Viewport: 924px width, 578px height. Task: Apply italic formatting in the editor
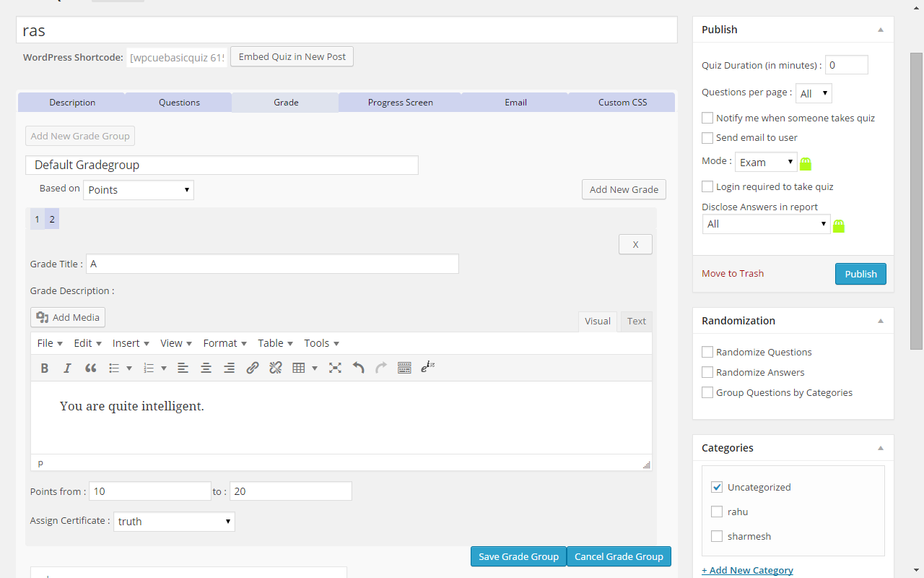(68, 368)
